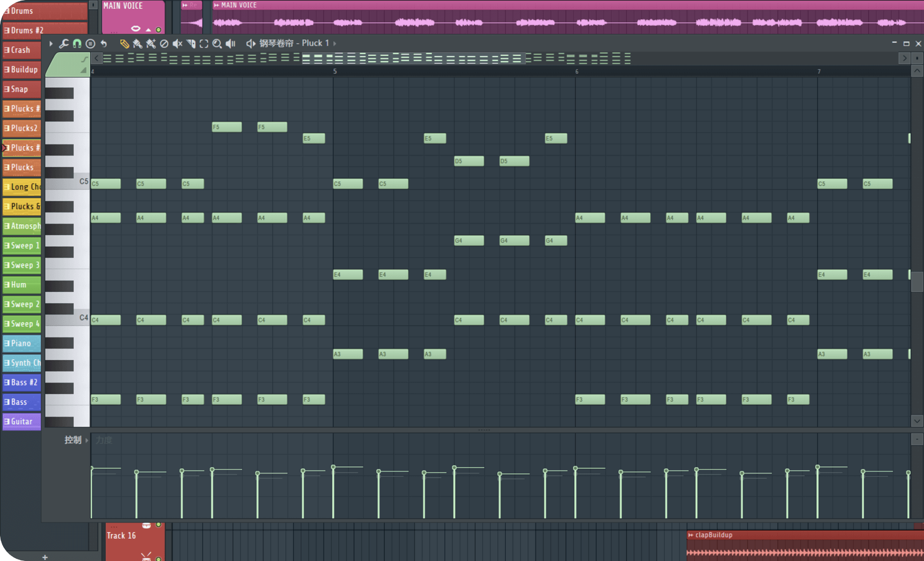Toggle the MAIN VOICE track mute LED

158,30
